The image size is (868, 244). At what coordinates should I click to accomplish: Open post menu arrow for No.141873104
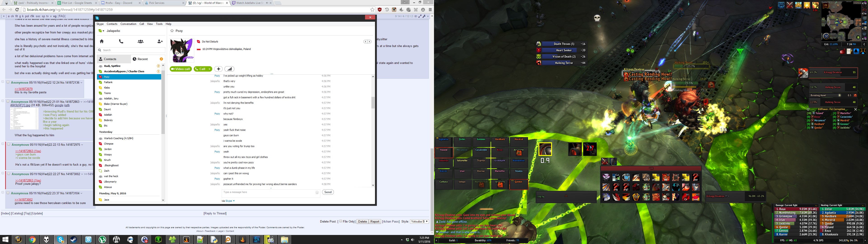click(x=82, y=193)
